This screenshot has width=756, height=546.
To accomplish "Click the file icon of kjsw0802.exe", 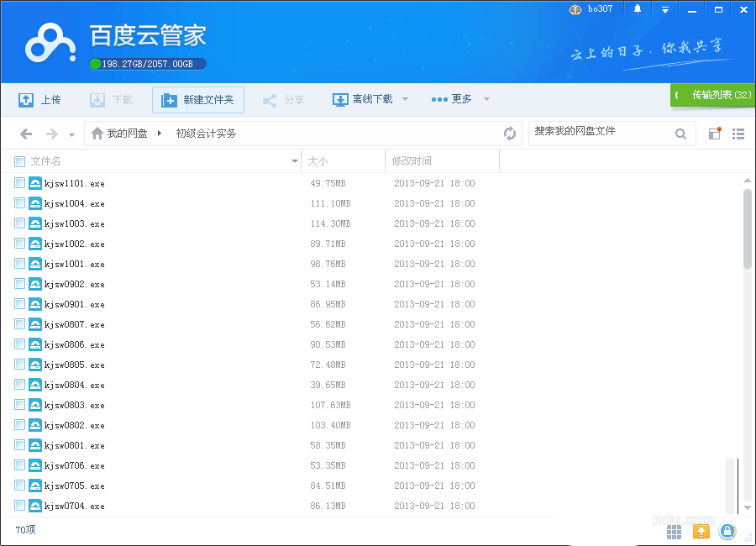I will pos(35,425).
